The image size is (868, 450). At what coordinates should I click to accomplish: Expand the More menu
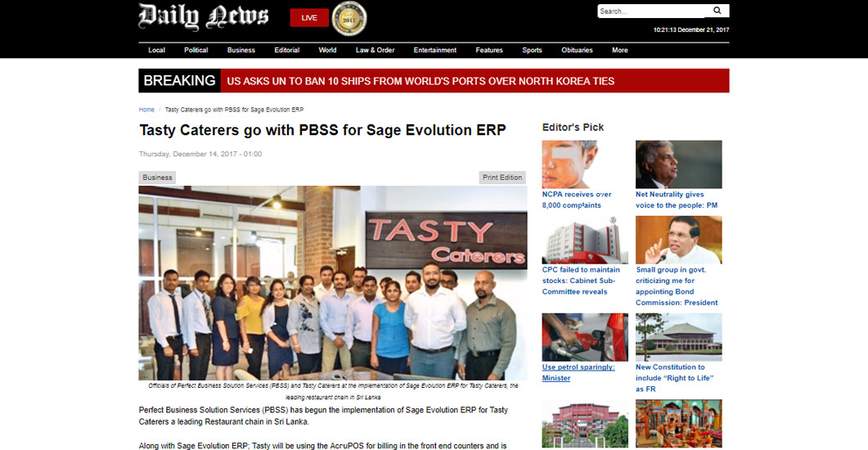tap(619, 50)
